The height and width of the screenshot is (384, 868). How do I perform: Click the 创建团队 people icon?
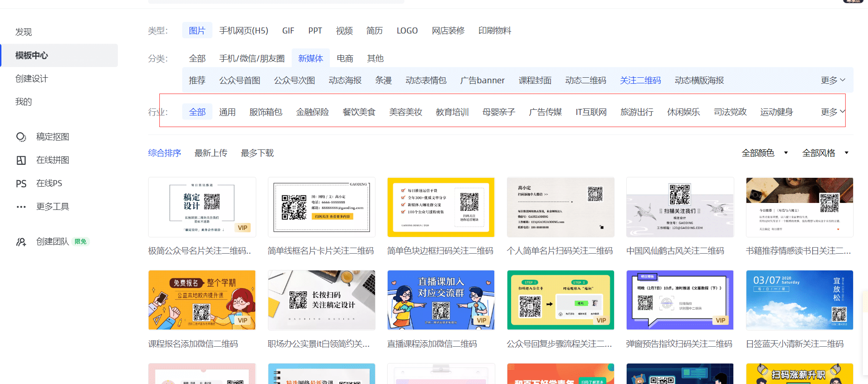[x=21, y=242]
